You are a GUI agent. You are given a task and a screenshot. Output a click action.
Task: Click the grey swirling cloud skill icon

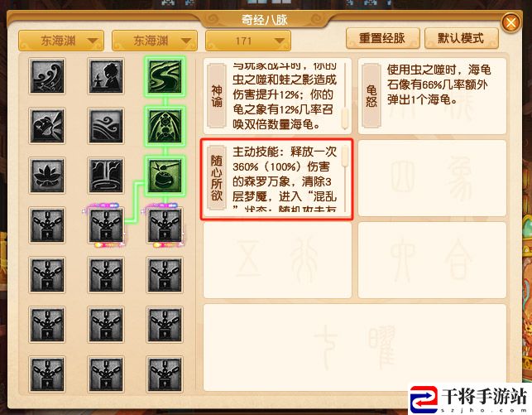tap(106, 126)
